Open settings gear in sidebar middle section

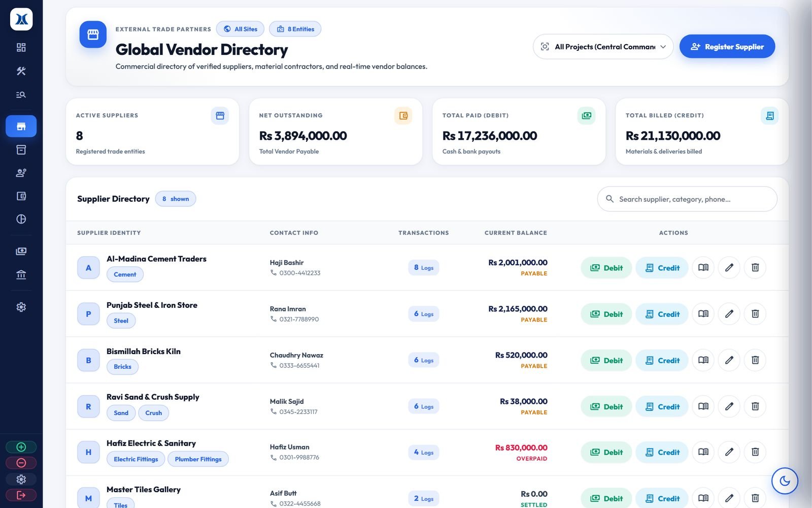(21, 307)
